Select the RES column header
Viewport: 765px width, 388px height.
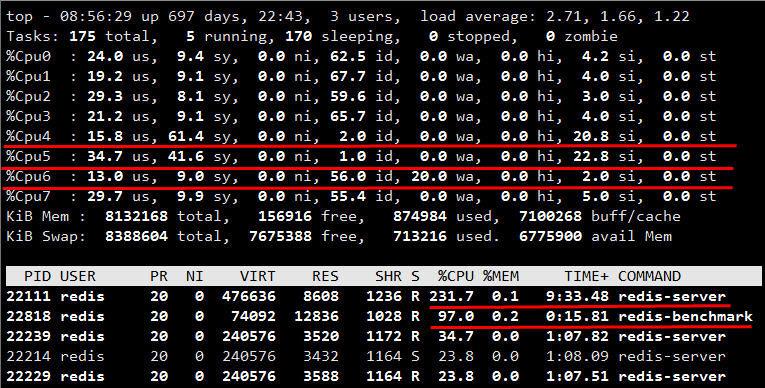tap(325, 276)
